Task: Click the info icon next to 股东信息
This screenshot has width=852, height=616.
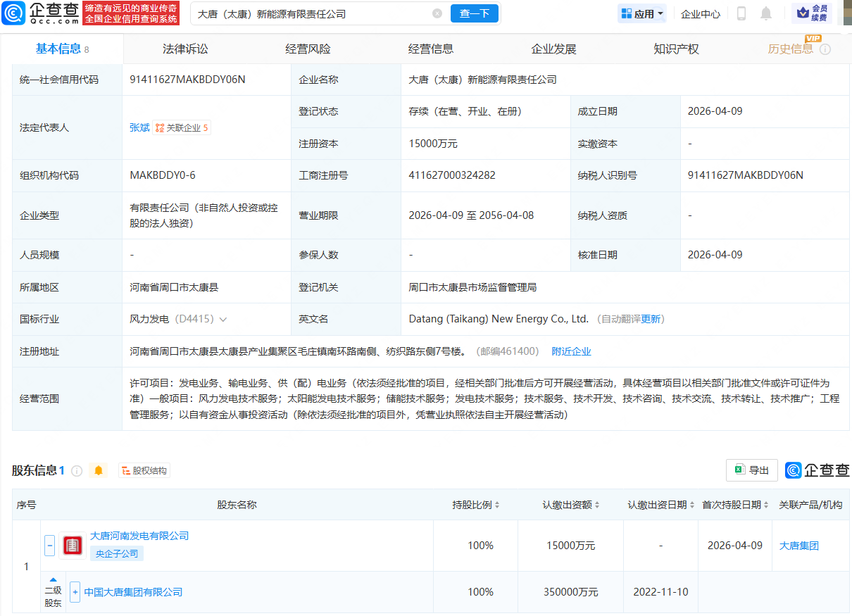Action: (77, 471)
